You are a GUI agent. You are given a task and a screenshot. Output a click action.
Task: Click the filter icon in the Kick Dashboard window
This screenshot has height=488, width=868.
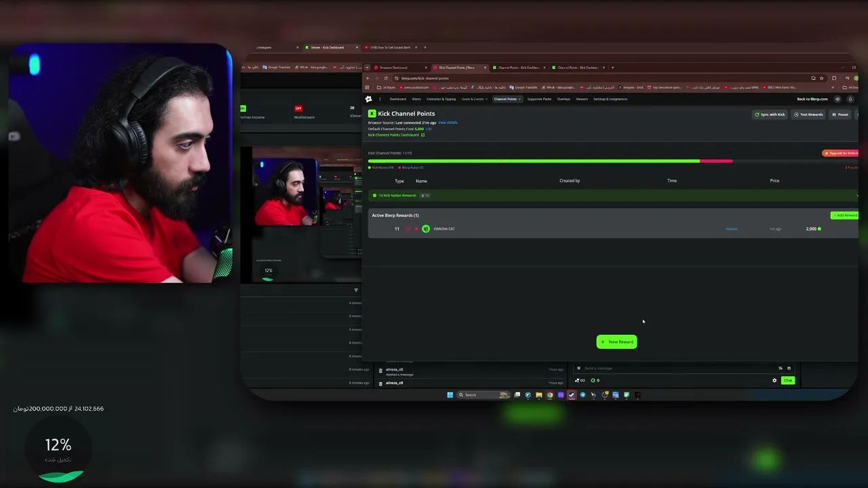(x=356, y=290)
